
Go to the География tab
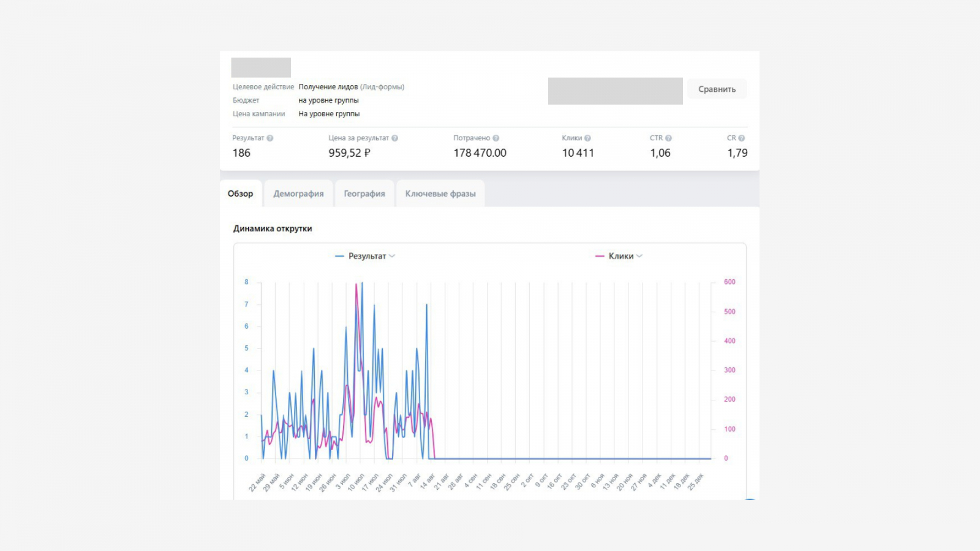(364, 193)
